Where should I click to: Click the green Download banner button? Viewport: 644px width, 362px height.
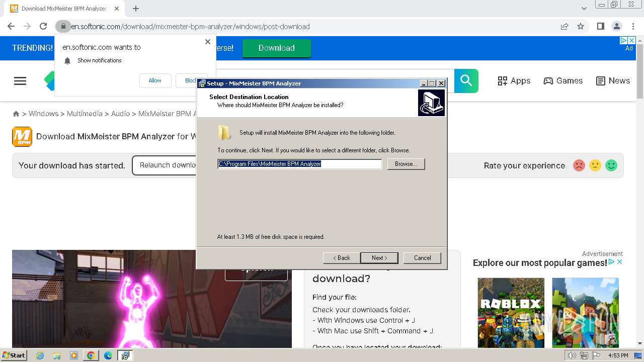277,48
